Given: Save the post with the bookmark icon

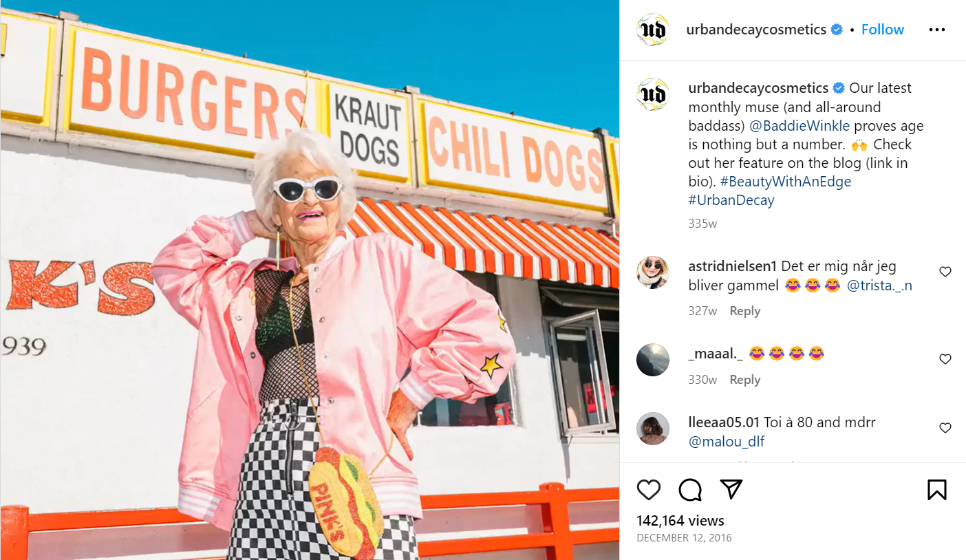Looking at the screenshot, I should point(936,489).
